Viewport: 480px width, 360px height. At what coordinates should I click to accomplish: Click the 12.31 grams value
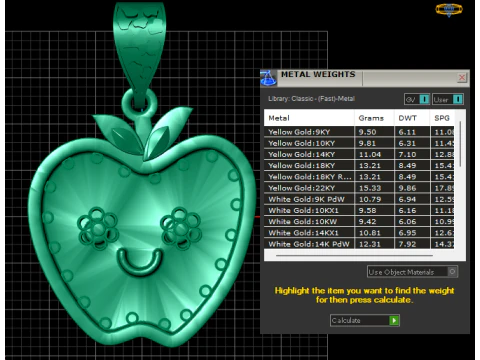[370, 244]
